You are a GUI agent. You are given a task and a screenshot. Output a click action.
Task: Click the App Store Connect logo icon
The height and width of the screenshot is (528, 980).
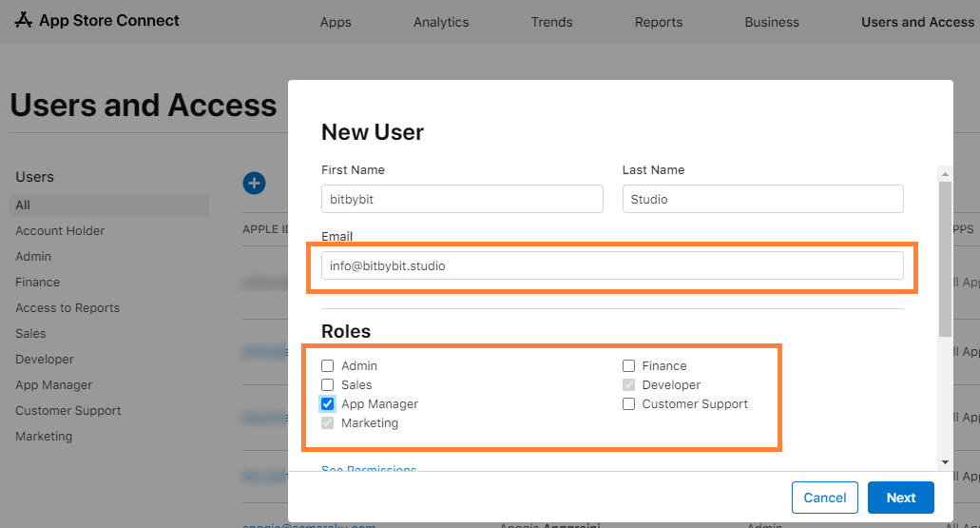[x=23, y=20]
